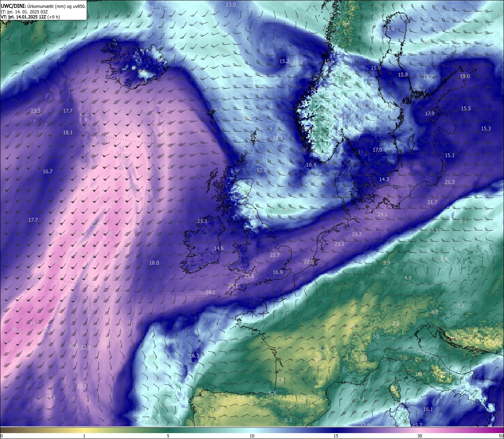504x439 pixels.
Task: Click the 18.0 value southwest of Ireland
Action: click(154, 263)
